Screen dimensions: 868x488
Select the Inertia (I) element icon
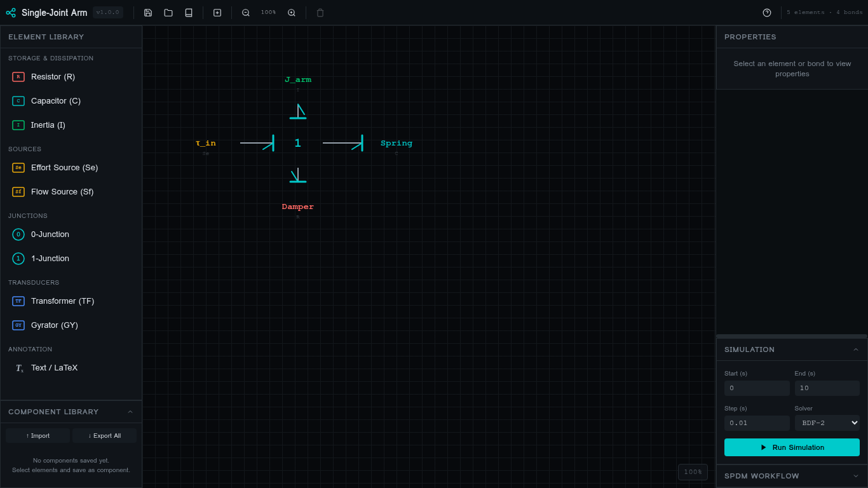(18, 125)
